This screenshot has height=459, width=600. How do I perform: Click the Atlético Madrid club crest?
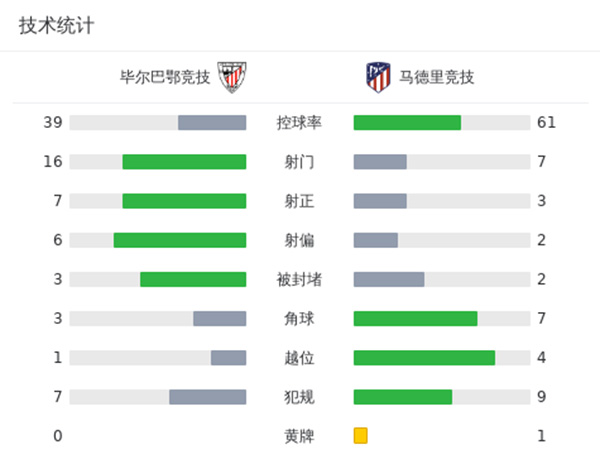click(377, 77)
